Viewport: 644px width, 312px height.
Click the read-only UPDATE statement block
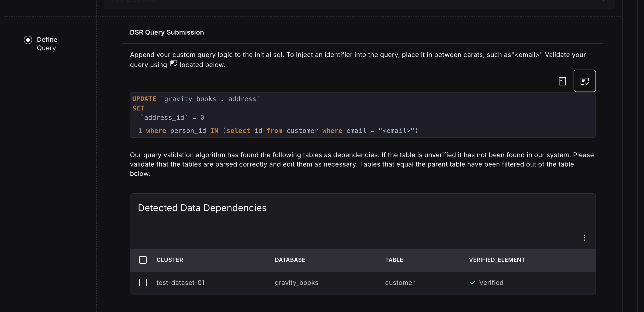pos(195,108)
